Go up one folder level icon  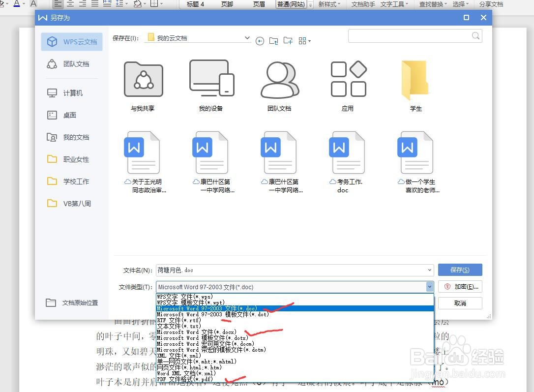273,41
